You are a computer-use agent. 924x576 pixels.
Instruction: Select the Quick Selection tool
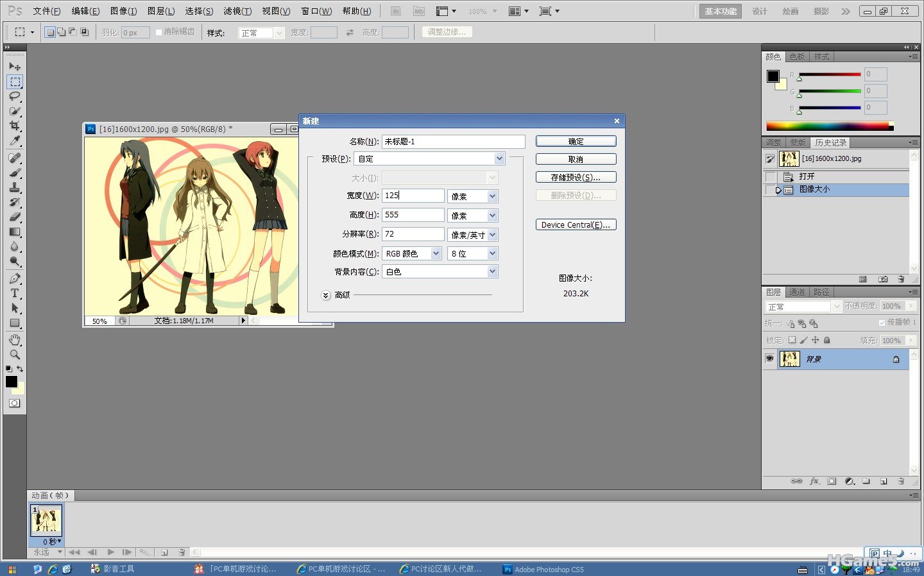(15, 111)
